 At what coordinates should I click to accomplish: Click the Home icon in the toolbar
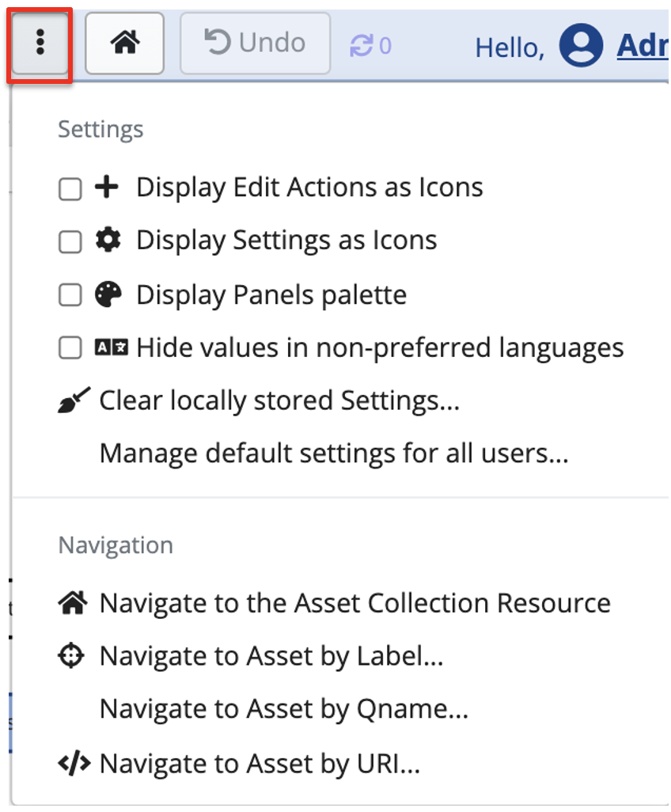pyautogui.click(x=124, y=44)
